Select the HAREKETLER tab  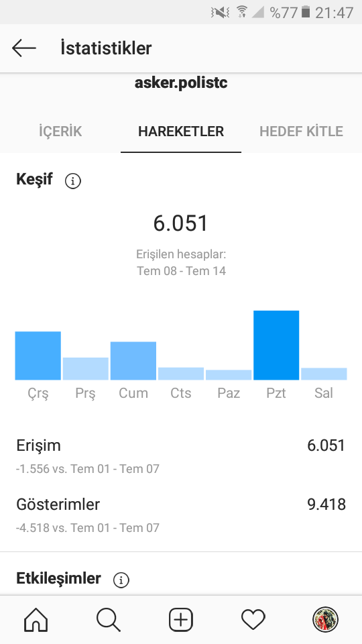point(181,131)
